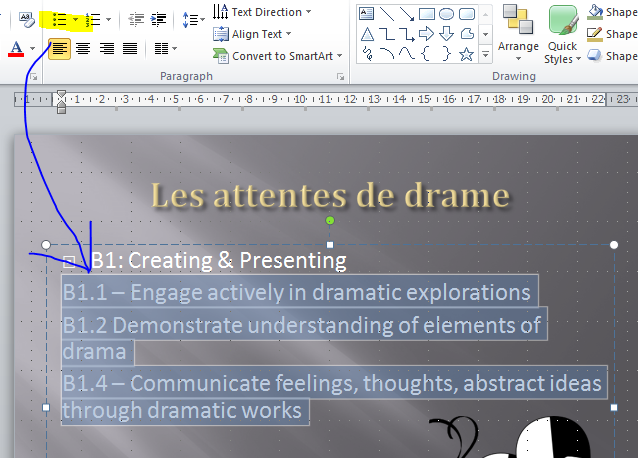This screenshot has width=638, height=458.
Task: Toggle Center text alignment
Action: point(83,49)
